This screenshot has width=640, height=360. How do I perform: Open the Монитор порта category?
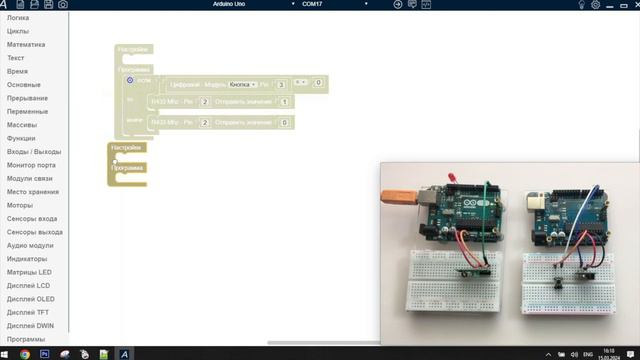31,165
